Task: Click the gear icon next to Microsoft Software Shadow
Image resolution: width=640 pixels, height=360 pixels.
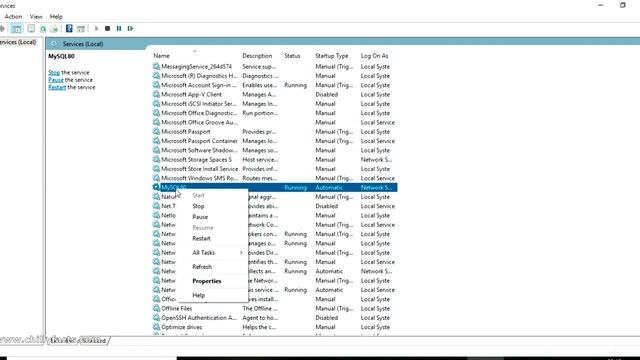Action: tap(156, 150)
